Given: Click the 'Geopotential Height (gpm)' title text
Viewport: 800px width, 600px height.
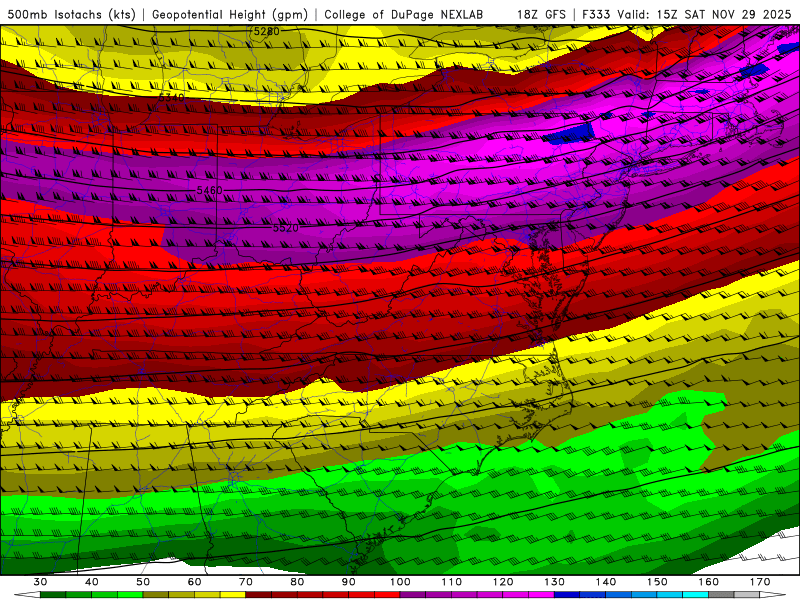Looking at the screenshot, I should click(x=230, y=14).
